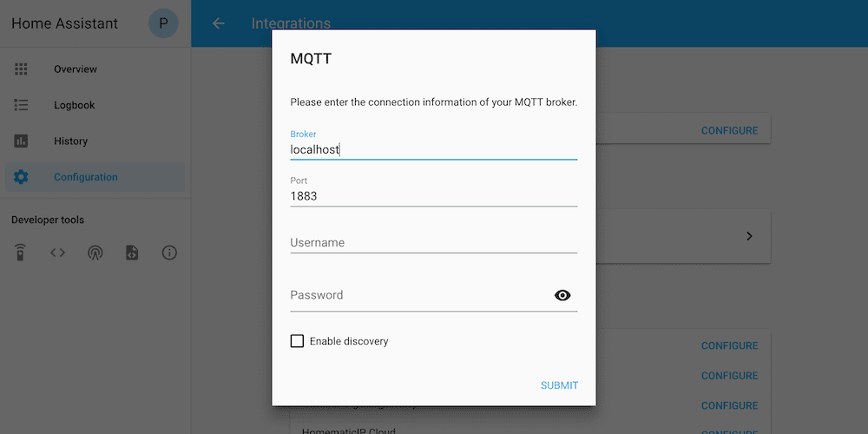Submit the MQTT connection form
Viewport: 868px width, 434px height.
point(559,385)
